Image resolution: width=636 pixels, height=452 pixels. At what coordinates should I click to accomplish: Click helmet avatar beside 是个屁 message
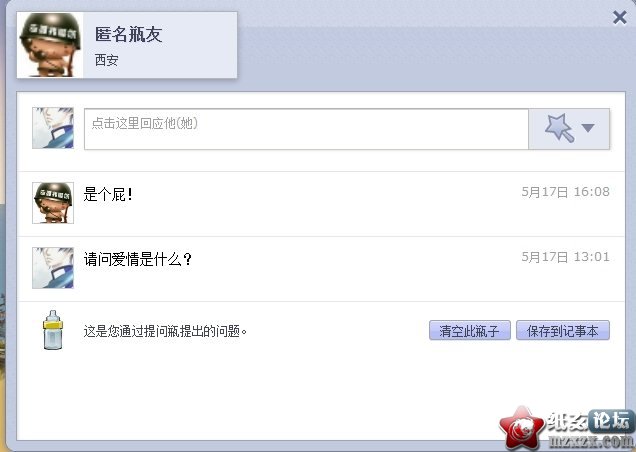click(53, 202)
